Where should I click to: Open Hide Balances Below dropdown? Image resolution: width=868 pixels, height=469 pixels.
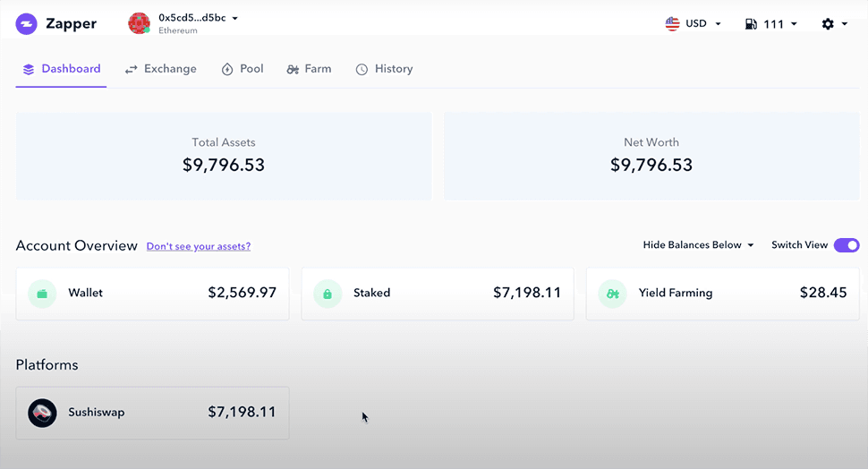(698, 245)
